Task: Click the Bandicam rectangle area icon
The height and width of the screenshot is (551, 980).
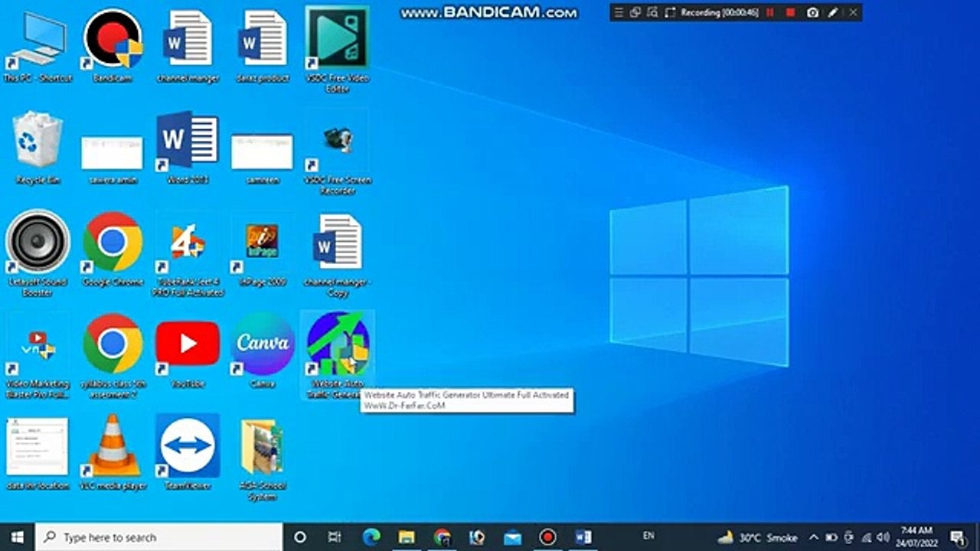Action: (x=670, y=12)
